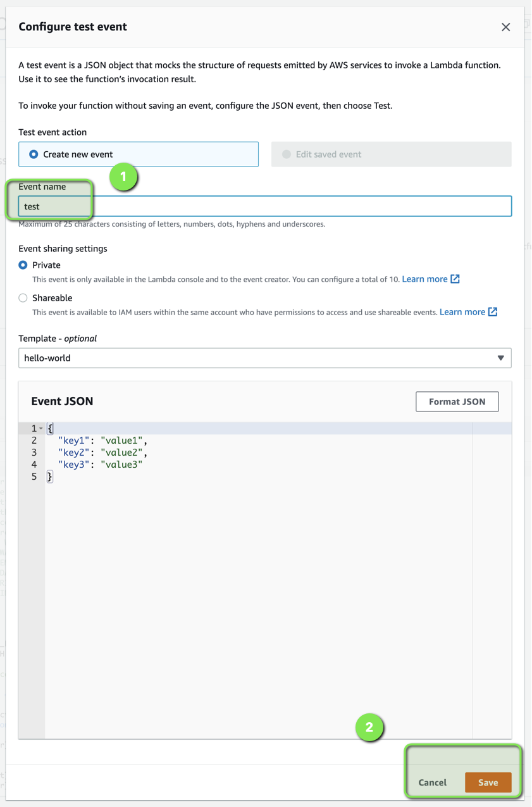Click line number 2 in the gutter

(x=34, y=441)
